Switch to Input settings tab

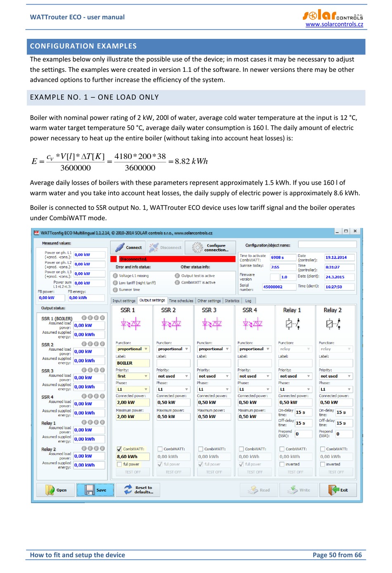point(124,301)
